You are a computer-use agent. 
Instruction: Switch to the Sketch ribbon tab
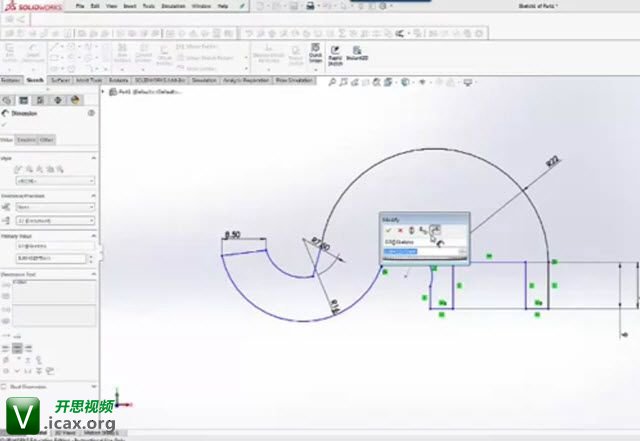click(x=35, y=80)
